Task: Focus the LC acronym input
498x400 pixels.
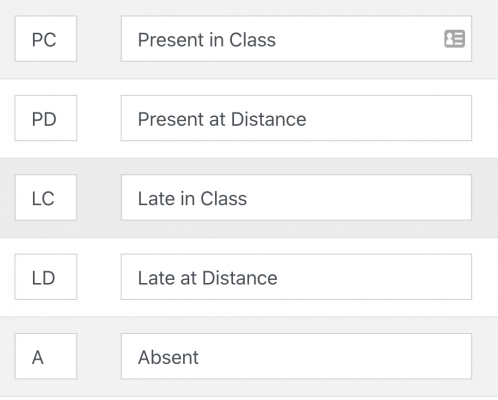Action: 46,197
